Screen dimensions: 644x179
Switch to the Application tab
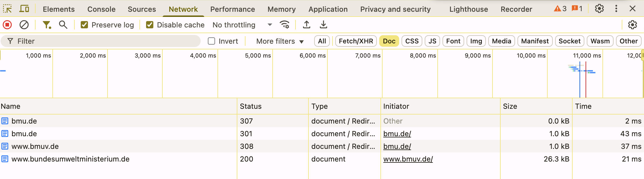[x=328, y=9]
